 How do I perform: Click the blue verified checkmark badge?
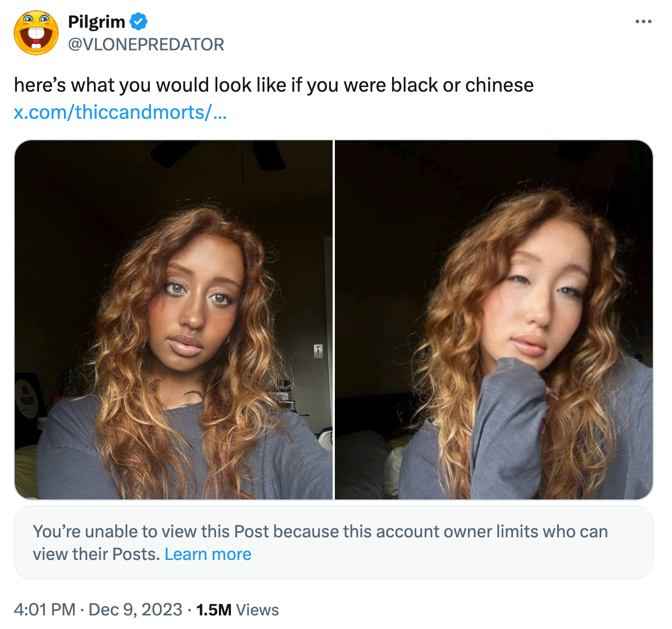tap(139, 22)
